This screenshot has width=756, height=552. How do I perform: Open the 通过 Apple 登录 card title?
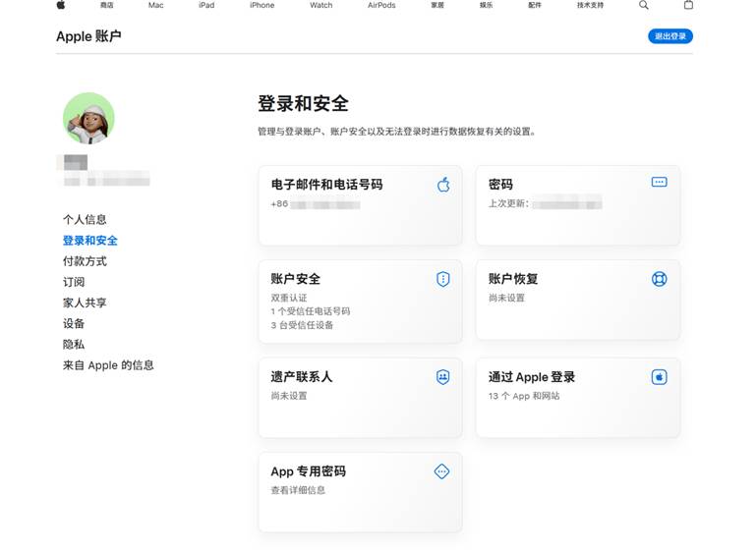click(532, 376)
